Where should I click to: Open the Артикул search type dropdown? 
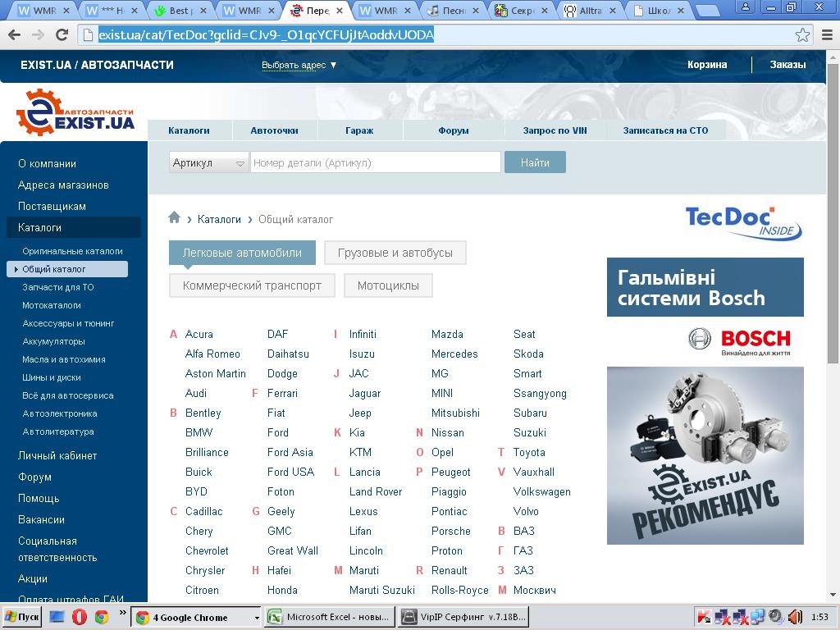click(x=208, y=162)
